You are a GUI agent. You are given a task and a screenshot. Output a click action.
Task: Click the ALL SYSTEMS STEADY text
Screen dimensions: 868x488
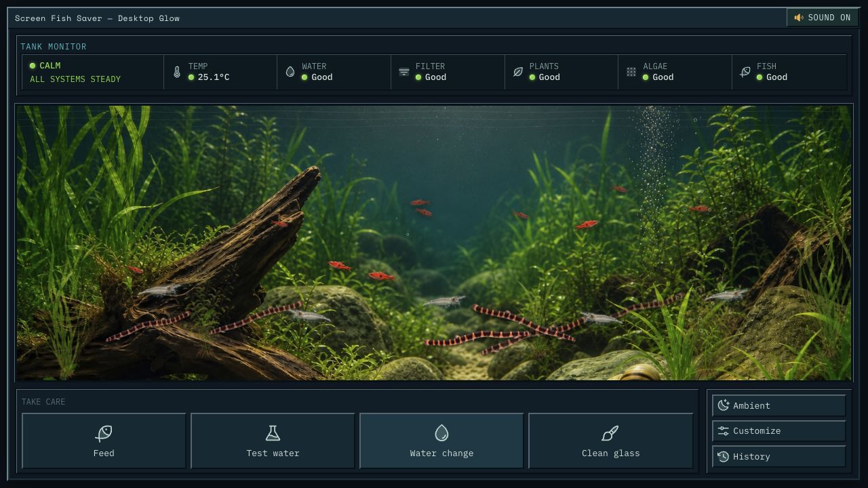click(x=75, y=79)
